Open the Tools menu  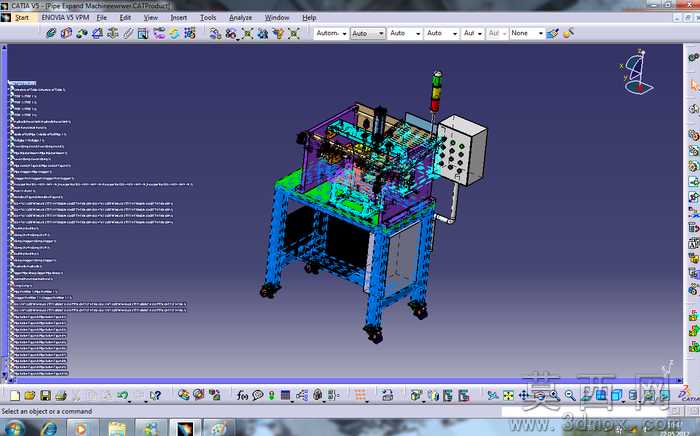click(x=208, y=18)
